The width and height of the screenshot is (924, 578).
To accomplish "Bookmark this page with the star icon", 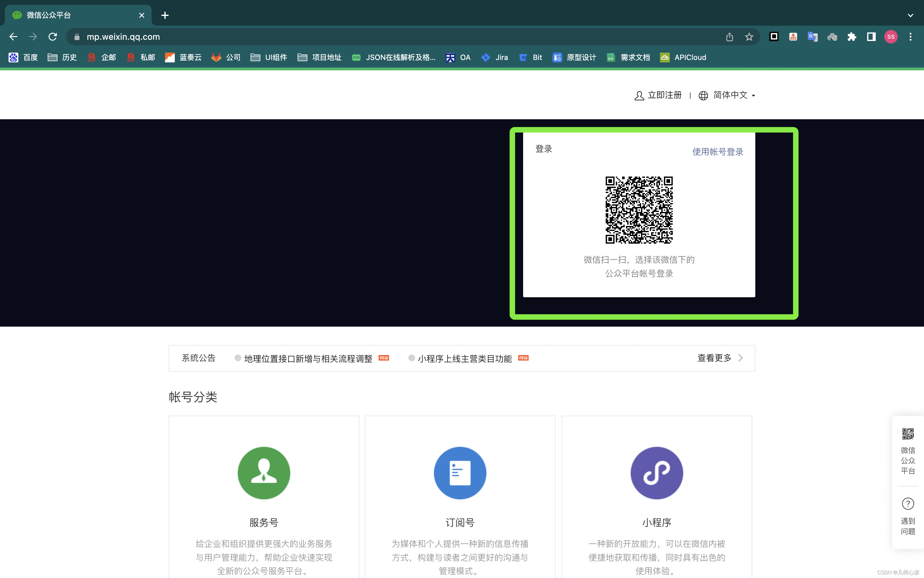I will [749, 37].
